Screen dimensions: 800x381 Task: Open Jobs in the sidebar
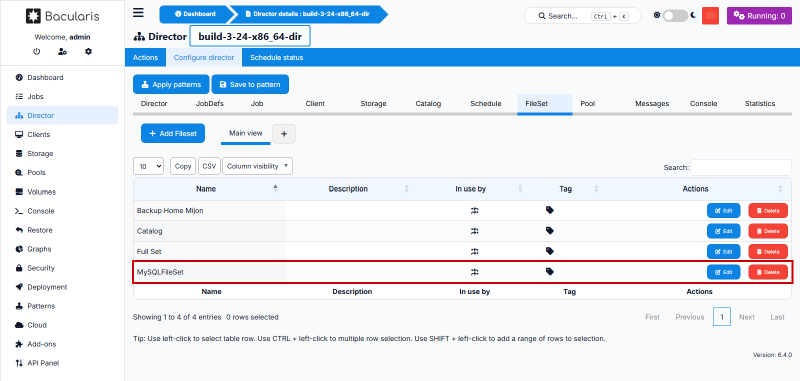(x=62, y=96)
